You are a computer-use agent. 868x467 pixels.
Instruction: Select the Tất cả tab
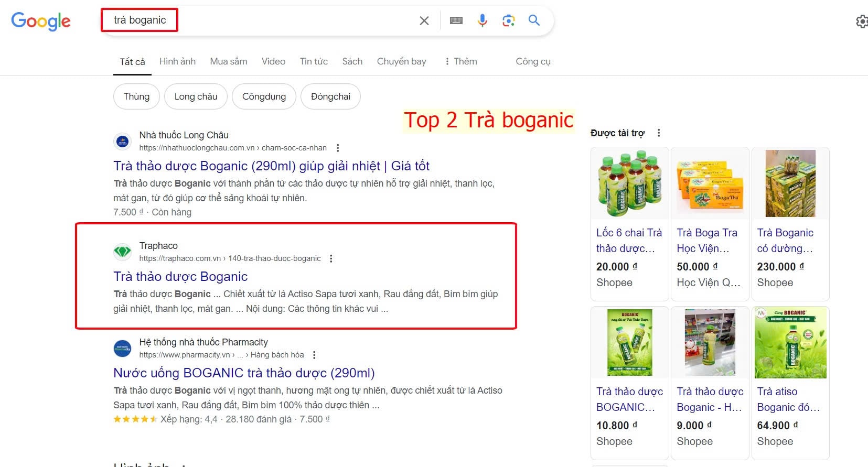pyautogui.click(x=132, y=61)
